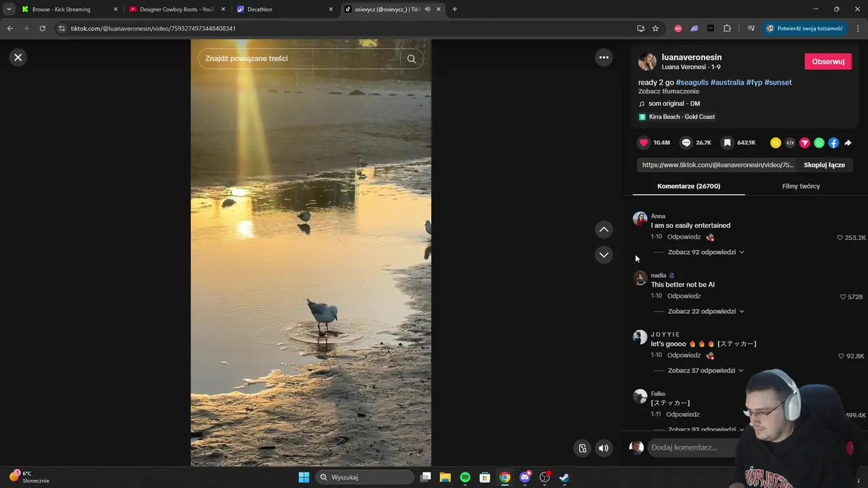Go to previous video with up arrow
868x488 pixels.
click(x=604, y=230)
